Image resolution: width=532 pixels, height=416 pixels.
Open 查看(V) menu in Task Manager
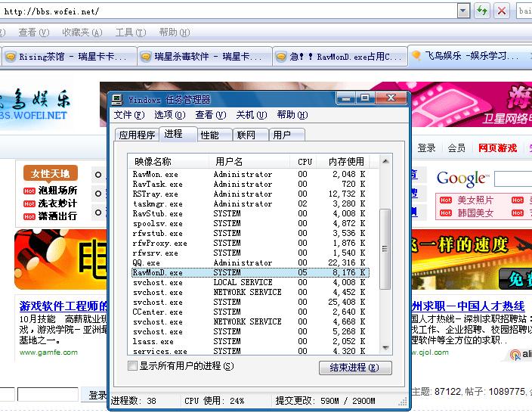point(210,115)
